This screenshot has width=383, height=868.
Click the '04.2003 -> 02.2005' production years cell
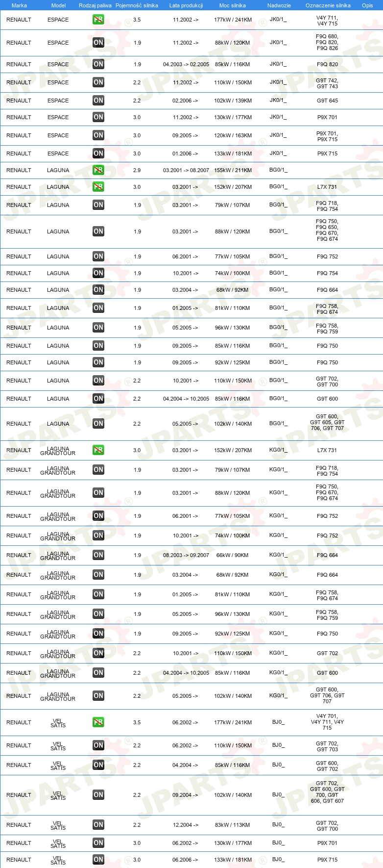(x=186, y=64)
